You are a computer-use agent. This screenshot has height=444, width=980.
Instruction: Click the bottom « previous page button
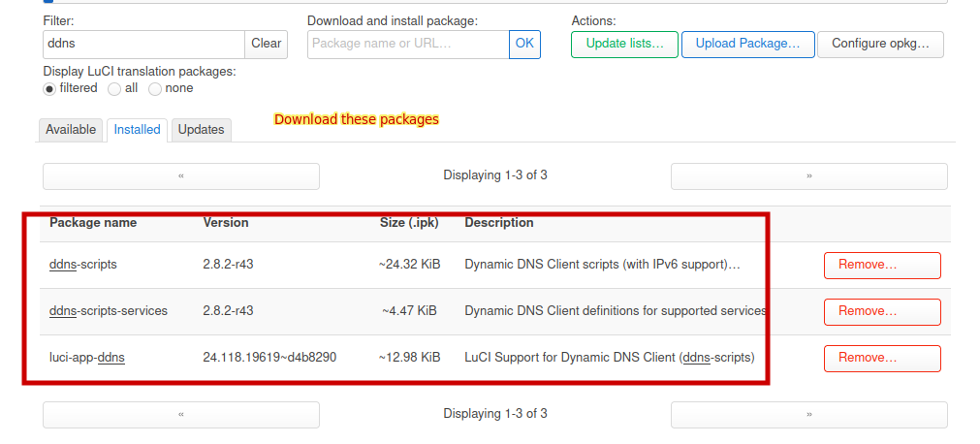coord(181,415)
